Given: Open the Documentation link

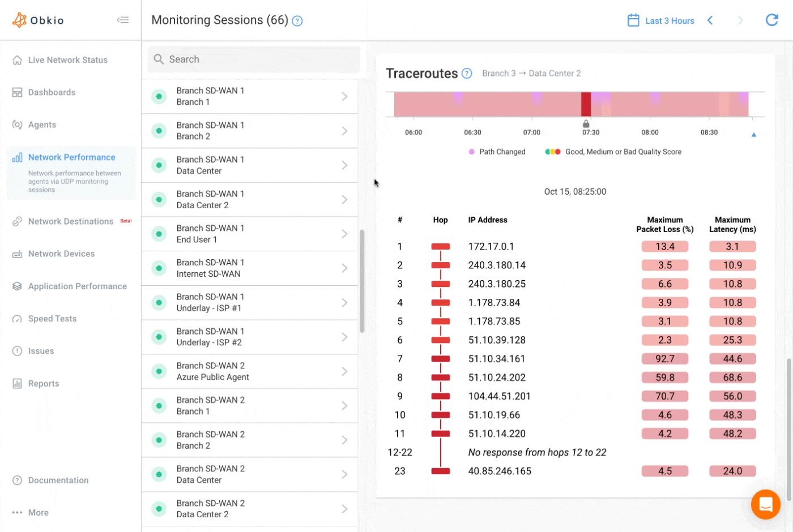Looking at the screenshot, I should (x=58, y=480).
